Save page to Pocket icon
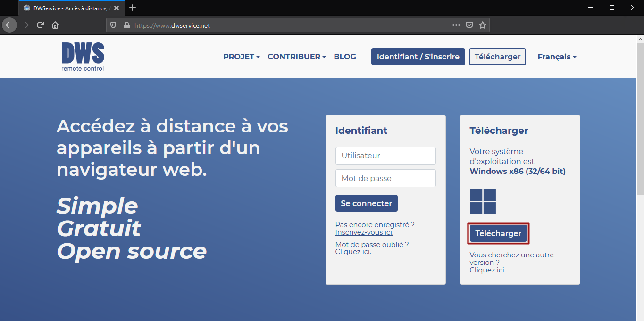The width and height of the screenshot is (644, 321). (469, 25)
